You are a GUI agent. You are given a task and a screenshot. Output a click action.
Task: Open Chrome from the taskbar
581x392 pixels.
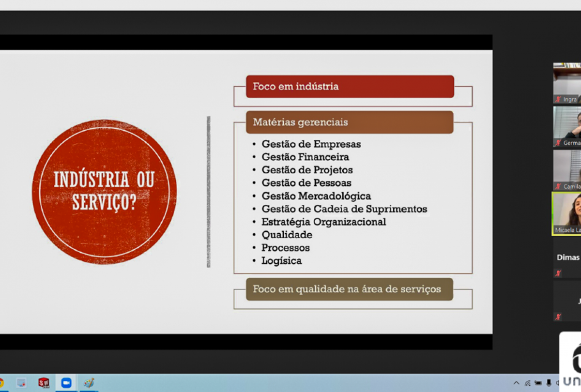pos(1,383)
